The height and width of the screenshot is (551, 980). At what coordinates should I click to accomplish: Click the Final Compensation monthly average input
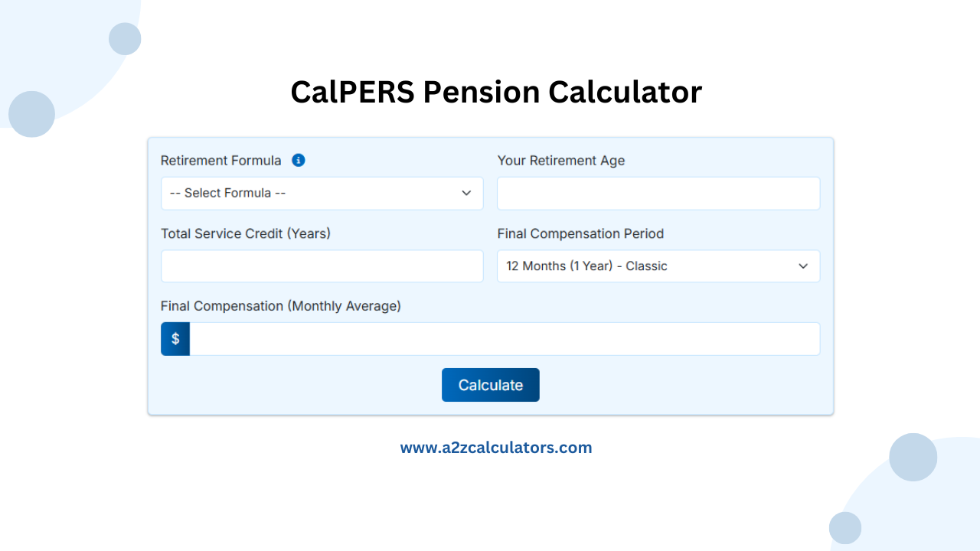(x=505, y=338)
